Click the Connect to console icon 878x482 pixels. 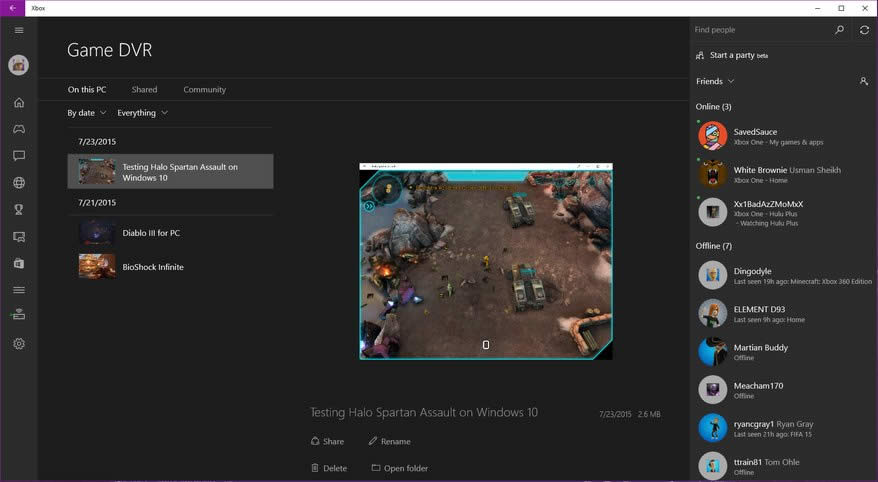pyautogui.click(x=18, y=314)
